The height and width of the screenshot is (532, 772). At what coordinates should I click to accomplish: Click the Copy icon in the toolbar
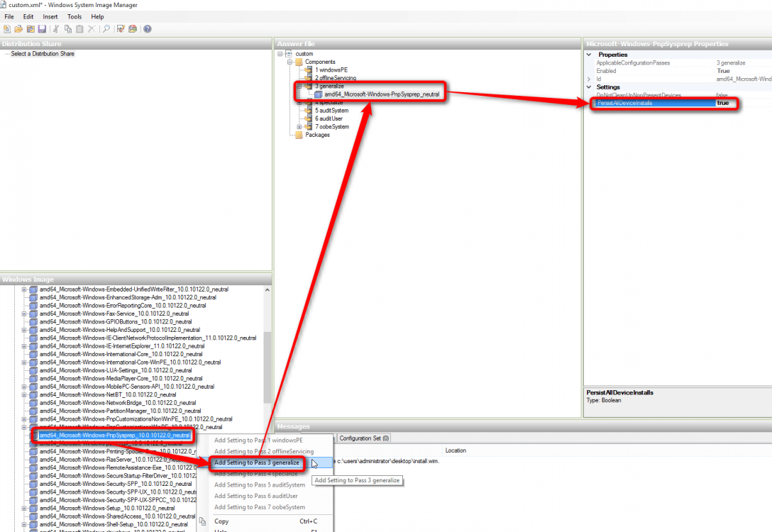[68, 29]
